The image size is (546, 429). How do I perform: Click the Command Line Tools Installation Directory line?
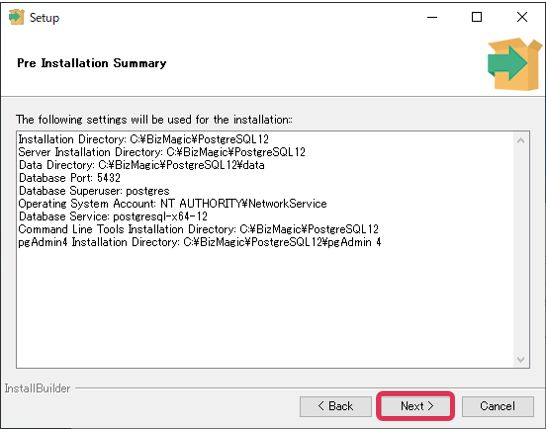[198, 229]
